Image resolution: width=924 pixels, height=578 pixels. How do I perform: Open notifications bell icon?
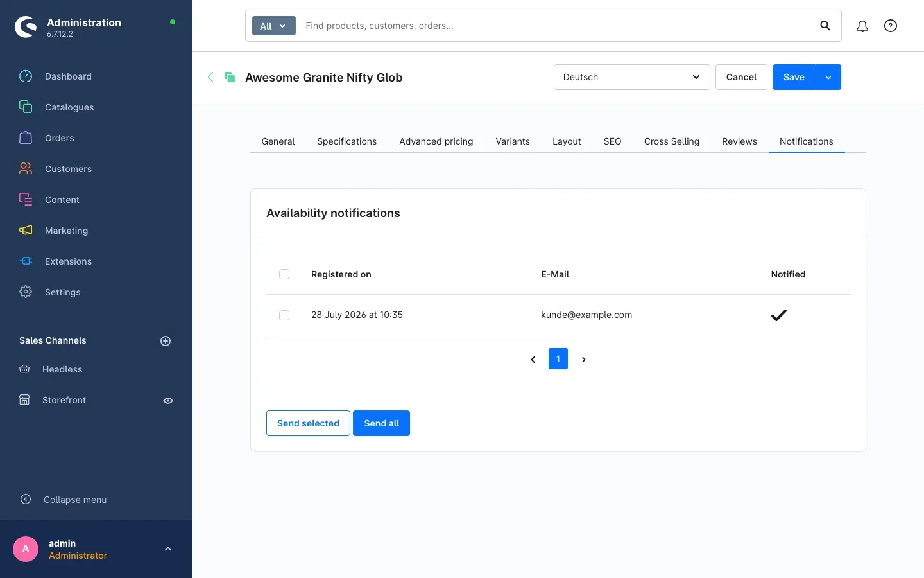862,26
